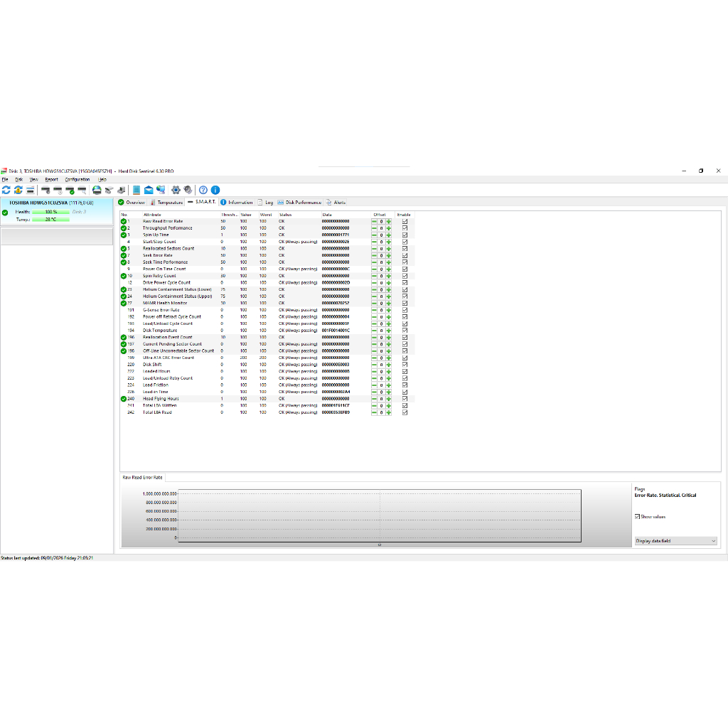
Task: Open the Report menu
Action: coord(51,179)
